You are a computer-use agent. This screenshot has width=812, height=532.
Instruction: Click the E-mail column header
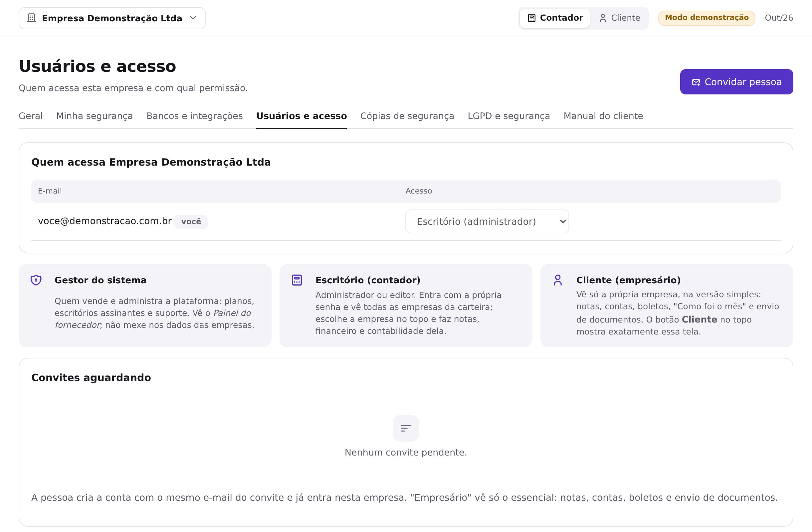click(x=50, y=191)
